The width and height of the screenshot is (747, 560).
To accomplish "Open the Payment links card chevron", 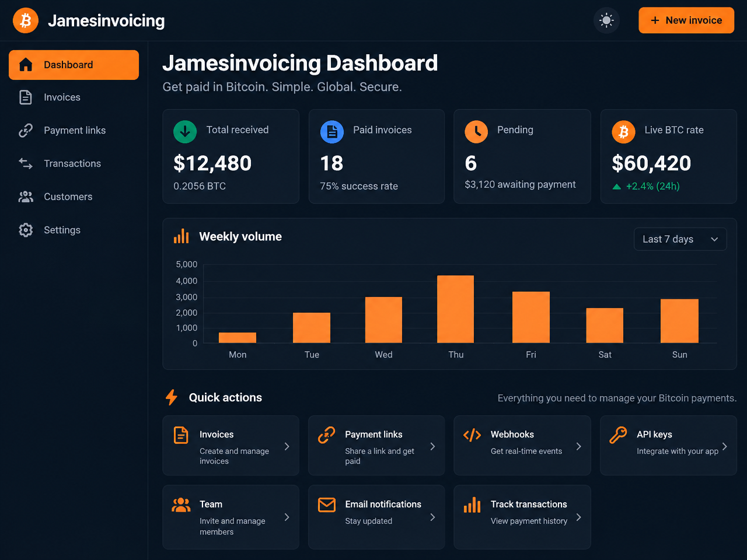I will coord(432,446).
